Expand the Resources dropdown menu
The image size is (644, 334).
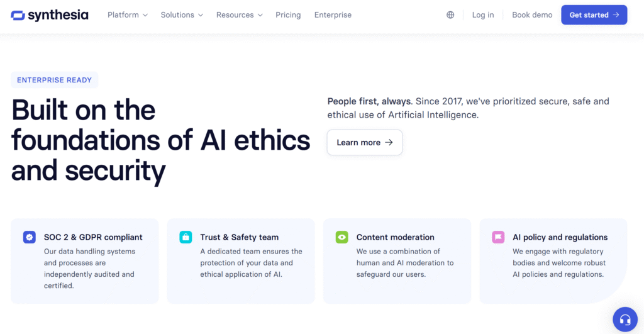(x=239, y=15)
